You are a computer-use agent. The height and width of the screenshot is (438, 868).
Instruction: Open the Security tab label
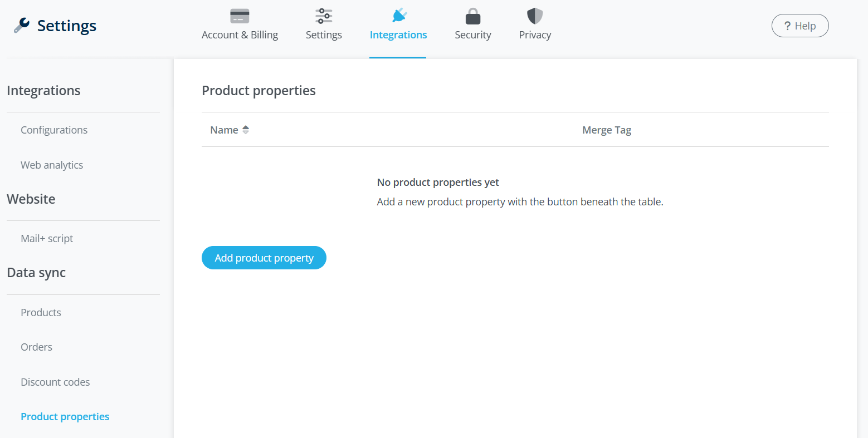click(x=473, y=35)
